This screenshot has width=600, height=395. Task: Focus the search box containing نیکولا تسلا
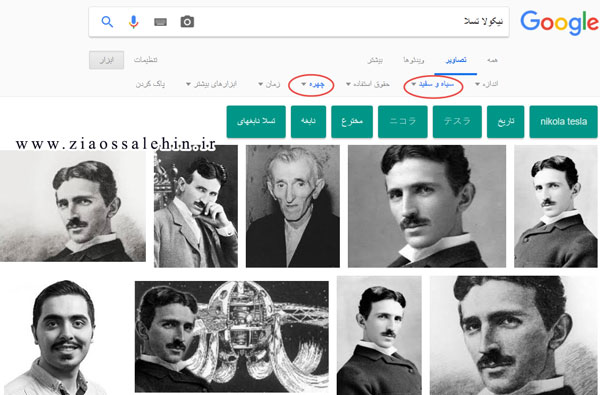299,22
